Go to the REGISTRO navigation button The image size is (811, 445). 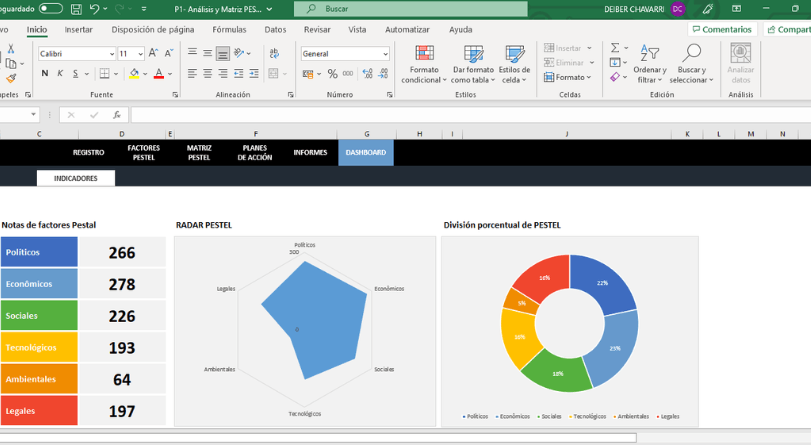[88, 153]
